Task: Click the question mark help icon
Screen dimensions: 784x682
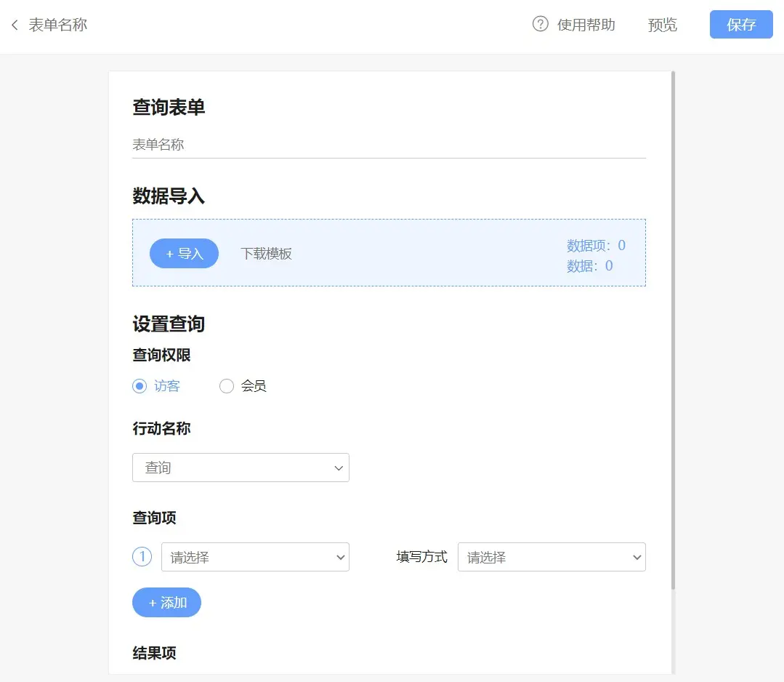Action: pyautogui.click(x=540, y=25)
